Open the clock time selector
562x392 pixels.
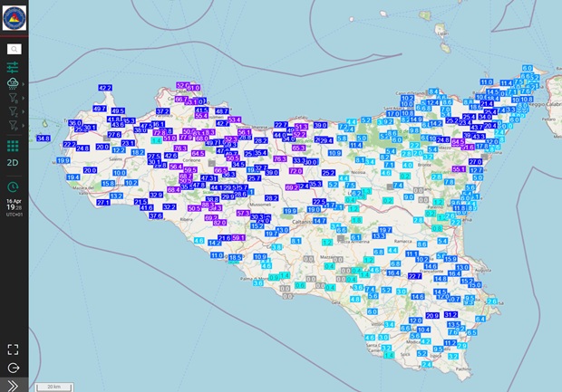pos(14,187)
